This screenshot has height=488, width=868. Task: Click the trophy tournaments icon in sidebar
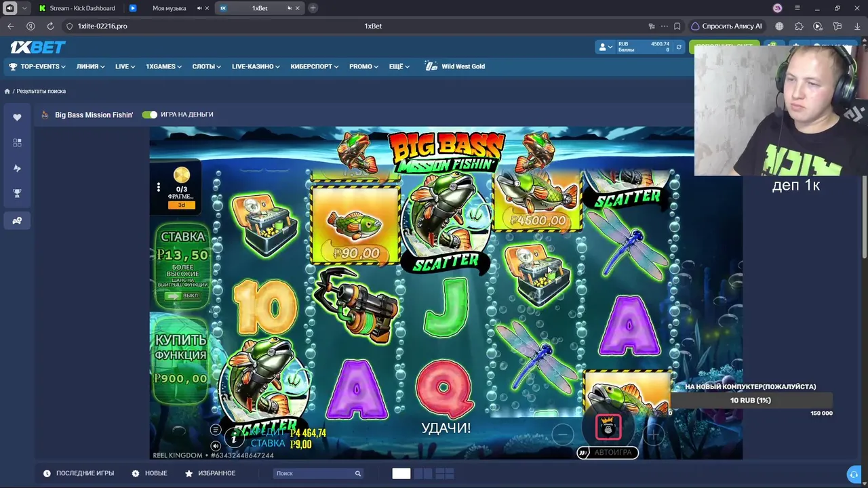tap(17, 194)
